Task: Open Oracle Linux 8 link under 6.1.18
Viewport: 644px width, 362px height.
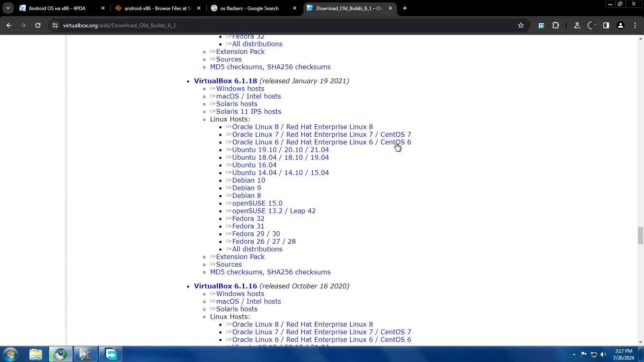Action: 302,127
